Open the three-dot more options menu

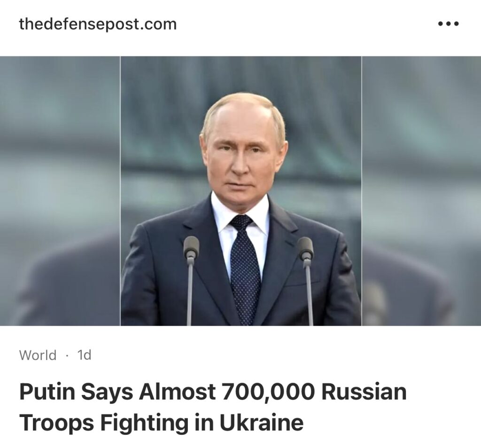(x=448, y=24)
